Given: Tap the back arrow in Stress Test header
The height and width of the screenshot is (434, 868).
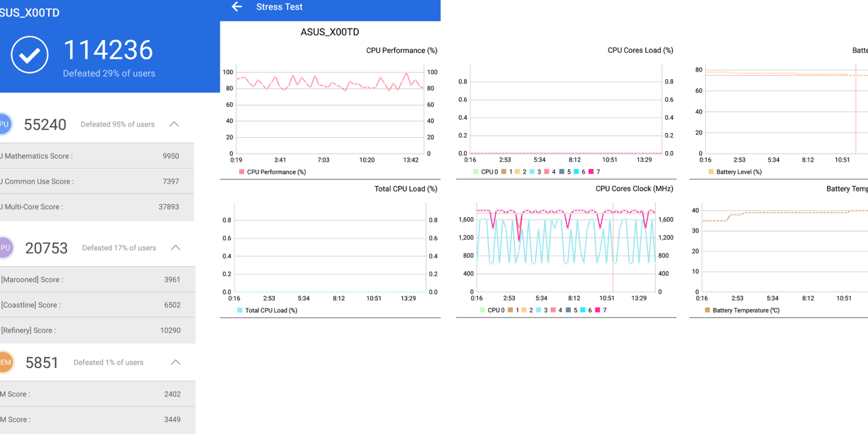Looking at the screenshot, I should click(236, 7).
